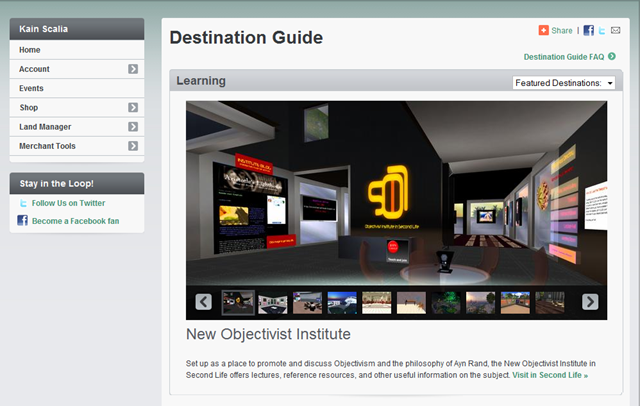Select the fifth carousel thumbnail
This screenshot has width=640, height=406.
[377, 303]
